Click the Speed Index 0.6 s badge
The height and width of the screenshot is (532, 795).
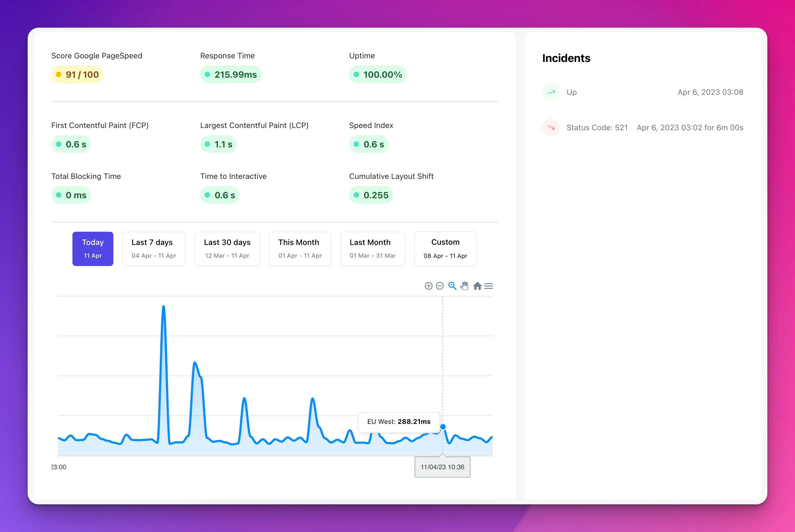369,144
